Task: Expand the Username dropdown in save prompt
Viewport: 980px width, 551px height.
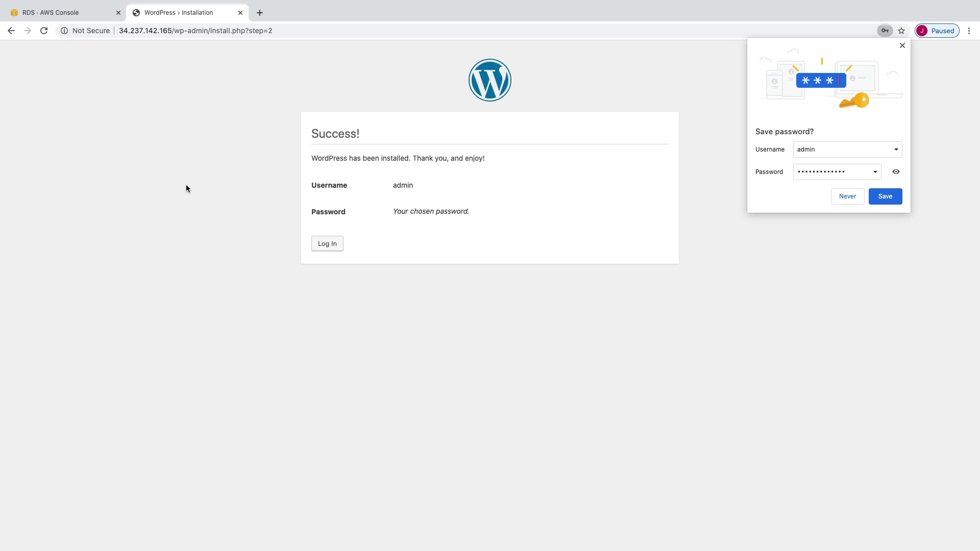Action: (x=896, y=149)
